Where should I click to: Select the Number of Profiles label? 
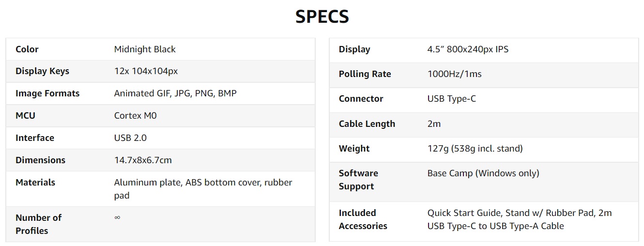click(x=38, y=224)
